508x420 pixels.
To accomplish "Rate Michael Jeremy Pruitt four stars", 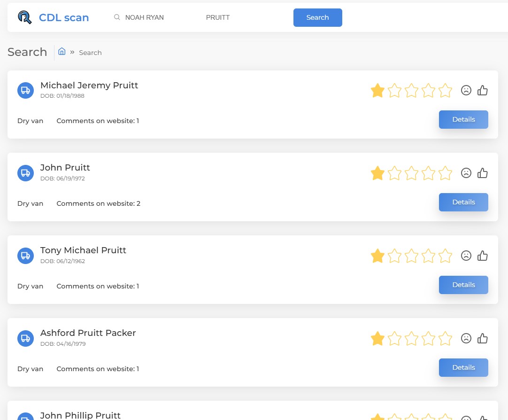I will [x=428, y=90].
